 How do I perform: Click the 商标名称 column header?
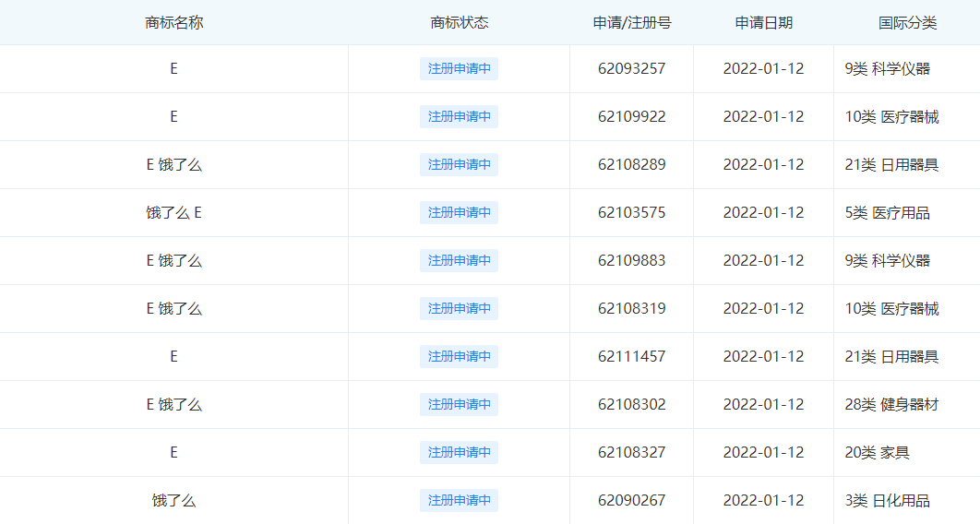(173, 23)
